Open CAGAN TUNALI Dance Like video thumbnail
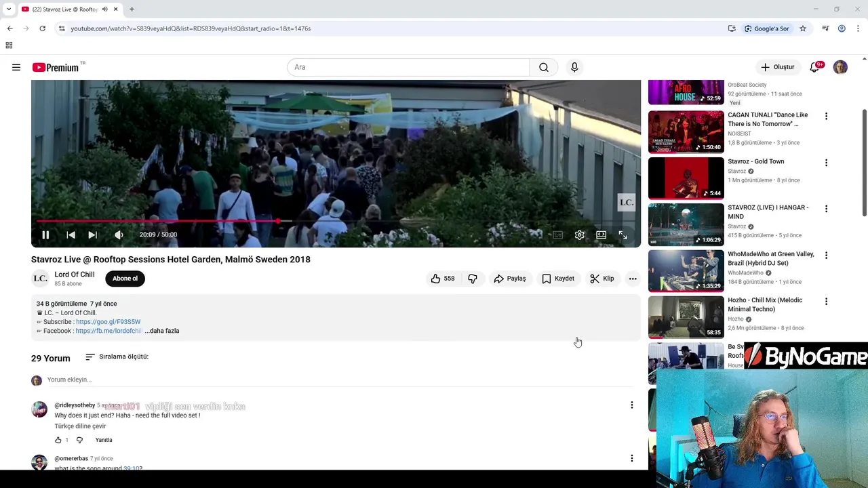This screenshot has height=488, width=868. point(686,131)
